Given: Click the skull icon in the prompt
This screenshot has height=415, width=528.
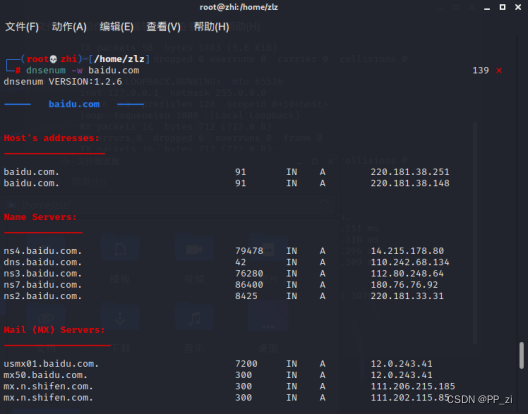Looking at the screenshot, I should pyautogui.click(x=53, y=59).
